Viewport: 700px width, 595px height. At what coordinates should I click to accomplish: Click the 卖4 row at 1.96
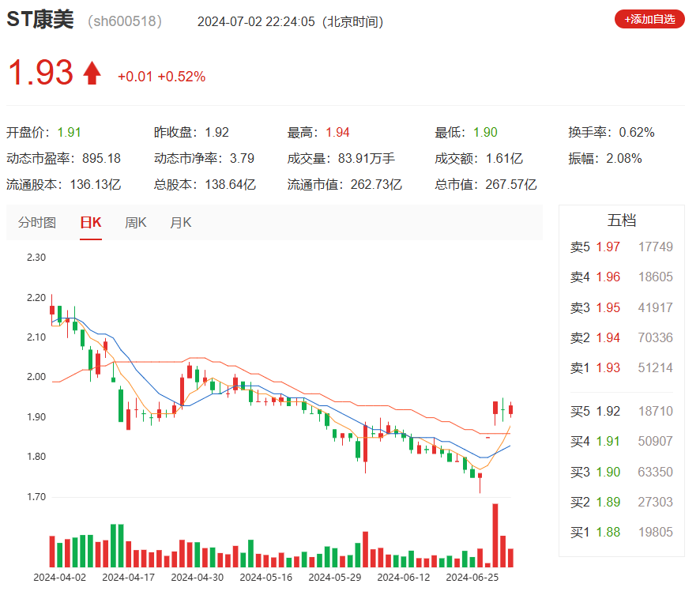pyautogui.click(x=622, y=277)
